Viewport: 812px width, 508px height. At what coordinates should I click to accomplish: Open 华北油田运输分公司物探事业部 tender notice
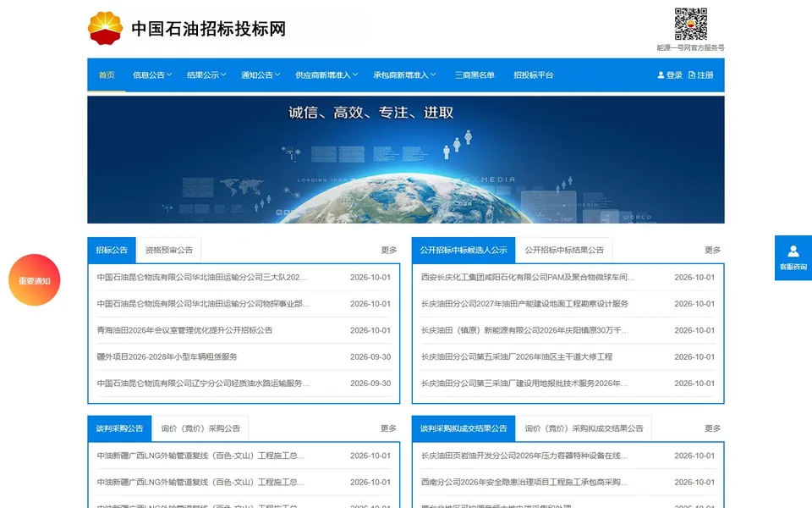click(x=203, y=304)
